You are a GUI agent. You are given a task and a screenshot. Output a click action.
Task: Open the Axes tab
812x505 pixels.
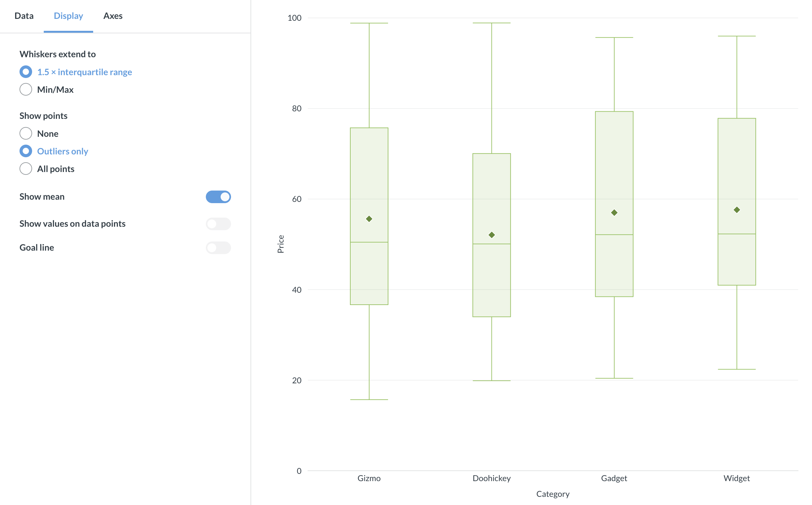click(x=113, y=16)
